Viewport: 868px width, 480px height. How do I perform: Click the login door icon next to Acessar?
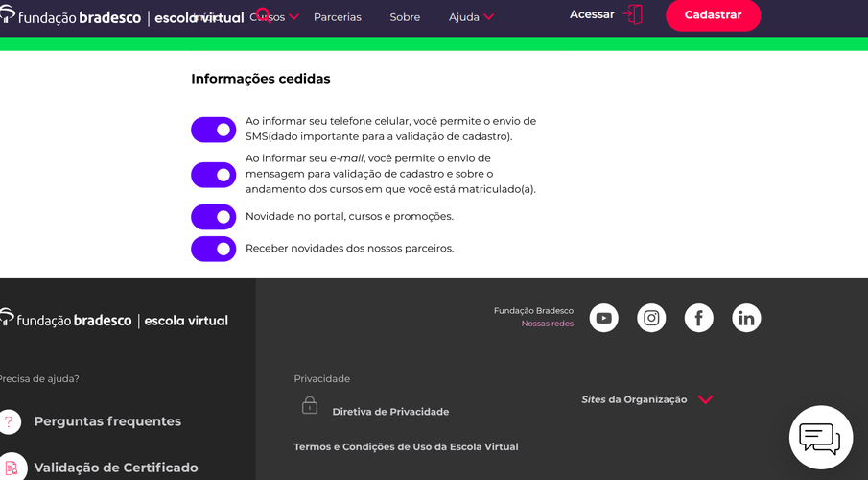coord(633,14)
